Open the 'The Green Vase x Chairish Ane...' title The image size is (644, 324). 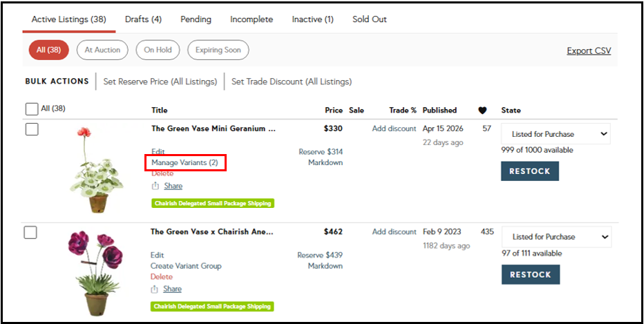(x=212, y=231)
